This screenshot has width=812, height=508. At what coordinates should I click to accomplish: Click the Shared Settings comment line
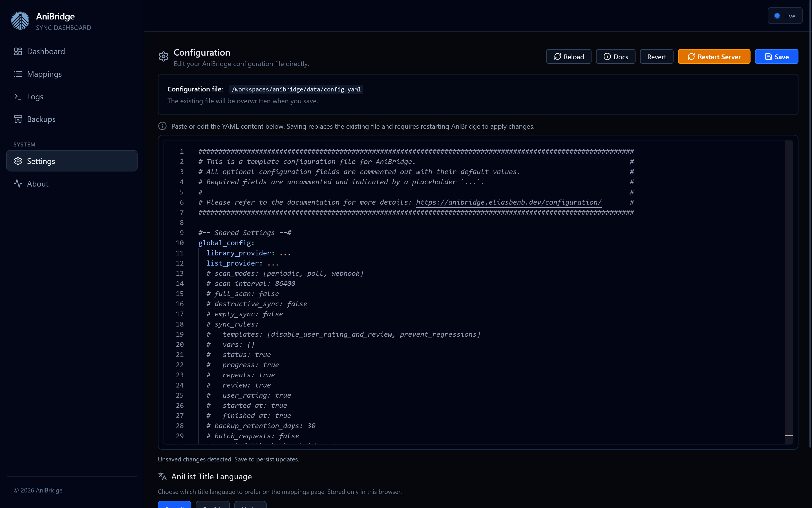pyautogui.click(x=245, y=233)
